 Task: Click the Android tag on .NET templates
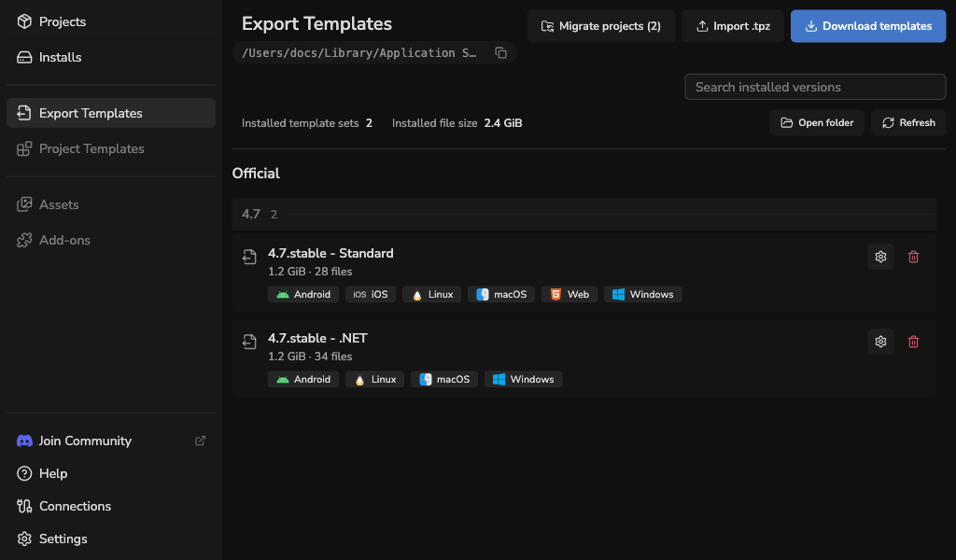303,380
